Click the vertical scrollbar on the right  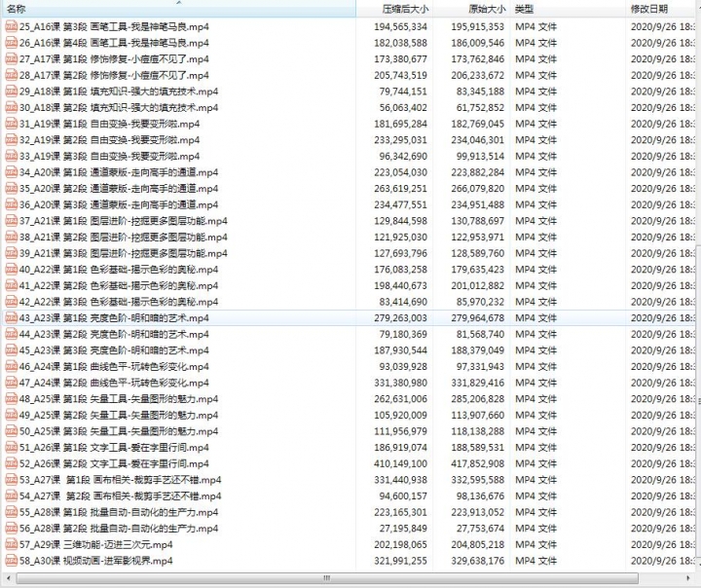(695, 292)
